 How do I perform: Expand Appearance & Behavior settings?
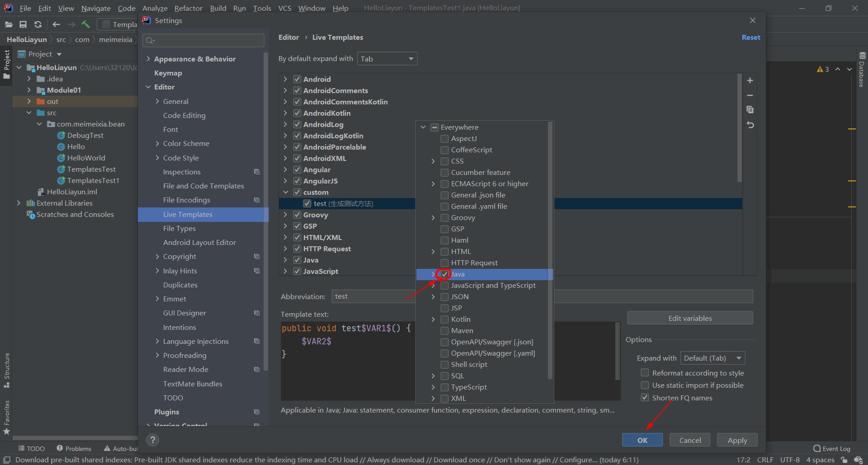coord(148,59)
